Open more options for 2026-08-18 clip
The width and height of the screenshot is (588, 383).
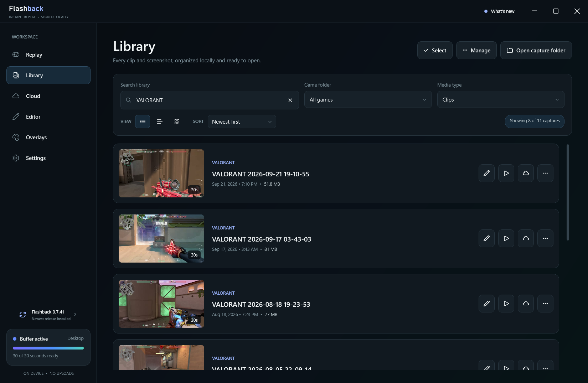(545, 304)
